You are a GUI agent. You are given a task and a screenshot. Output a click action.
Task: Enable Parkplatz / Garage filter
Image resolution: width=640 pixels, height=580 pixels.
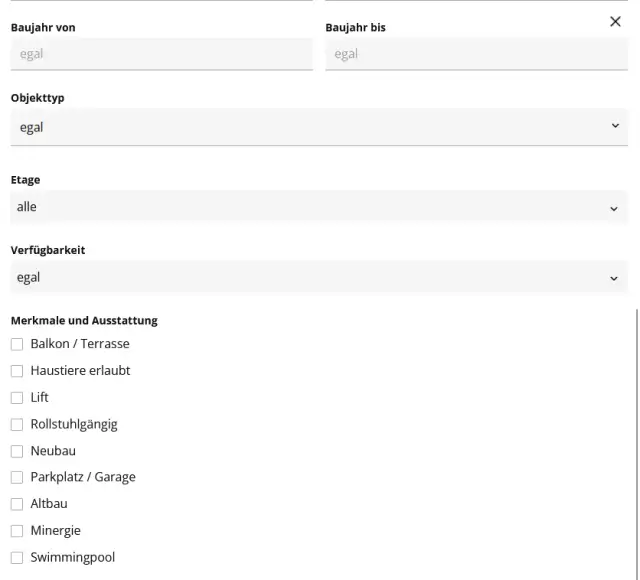click(17, 478)
